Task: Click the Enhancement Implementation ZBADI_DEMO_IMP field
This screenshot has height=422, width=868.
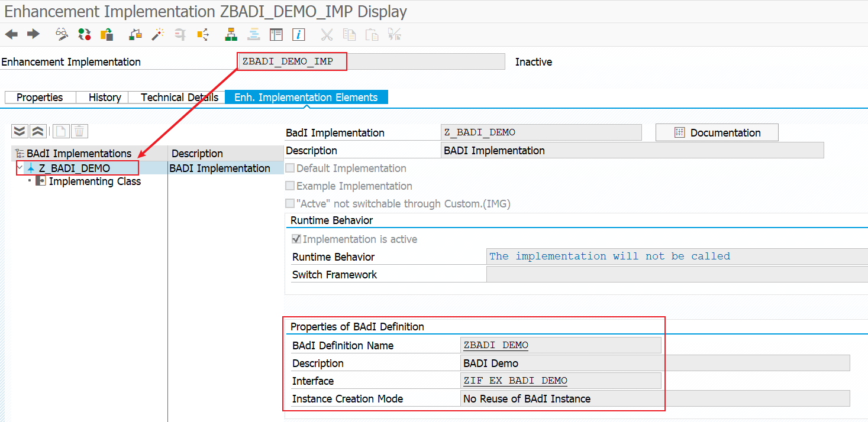Action: (x=371, y=61)
